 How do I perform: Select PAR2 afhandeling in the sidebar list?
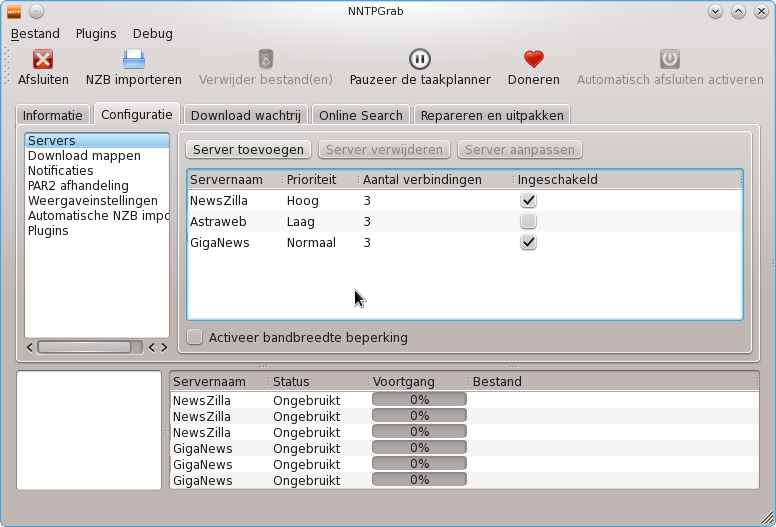[78, 186]
